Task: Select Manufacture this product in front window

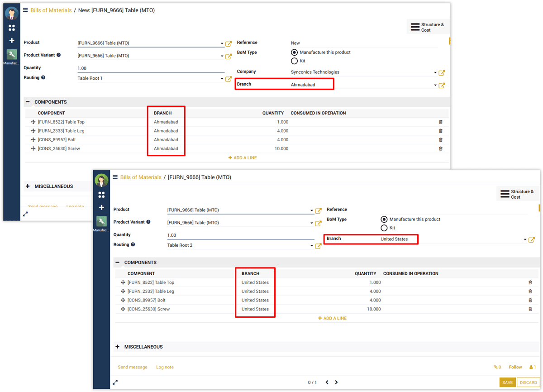Action: point(384,219)
